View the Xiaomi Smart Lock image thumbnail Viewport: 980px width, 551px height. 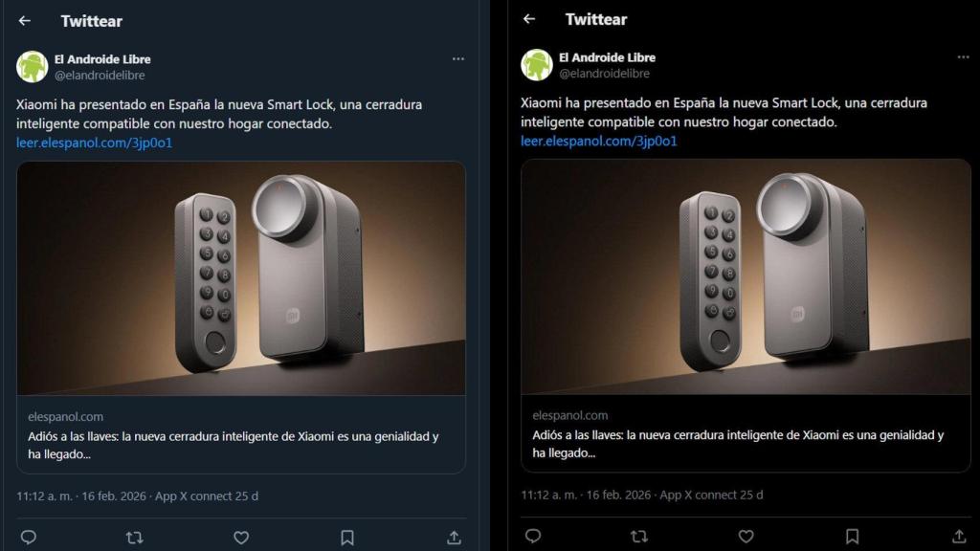point(242,279)
